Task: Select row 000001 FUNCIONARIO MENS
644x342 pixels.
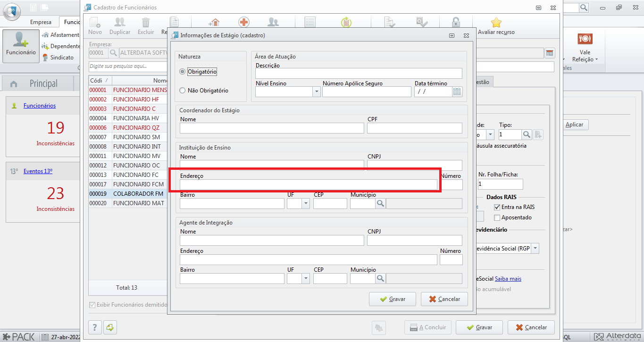Action: 128,90
